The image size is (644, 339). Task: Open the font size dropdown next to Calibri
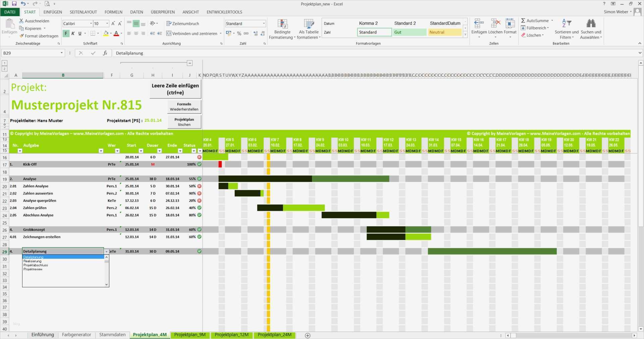pyautogui.click(x=107, y=23)
